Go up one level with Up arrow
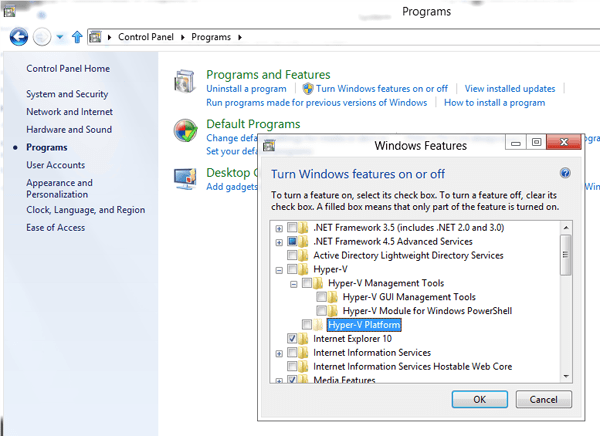 [77, 37]
